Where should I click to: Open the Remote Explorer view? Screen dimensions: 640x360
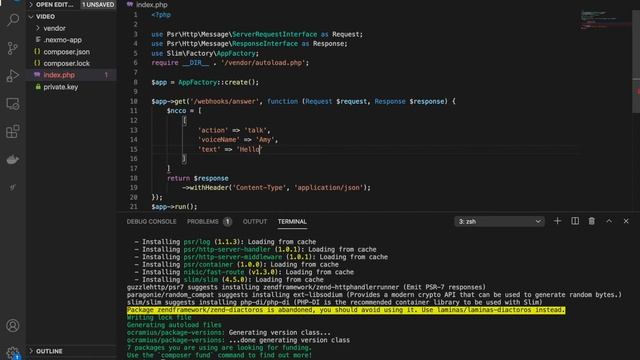(x=13, y=104)
